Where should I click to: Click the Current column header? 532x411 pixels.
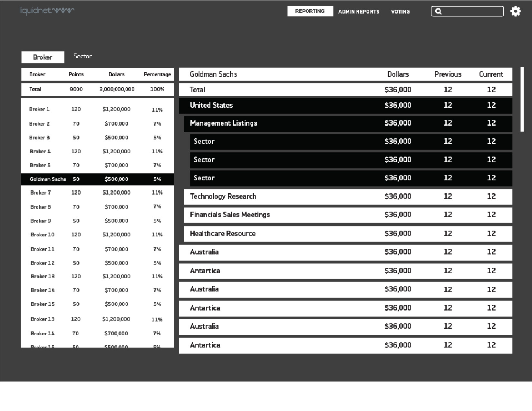pyautogui.click(x=491, y=74)
